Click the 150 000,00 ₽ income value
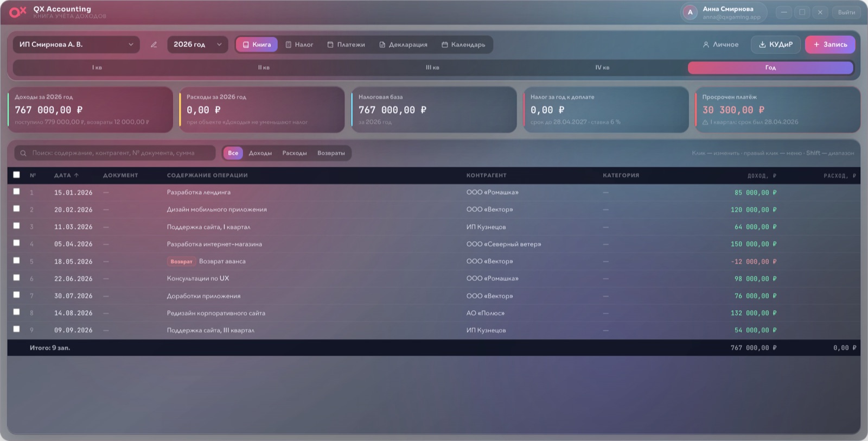 click(x=754, y=244)
